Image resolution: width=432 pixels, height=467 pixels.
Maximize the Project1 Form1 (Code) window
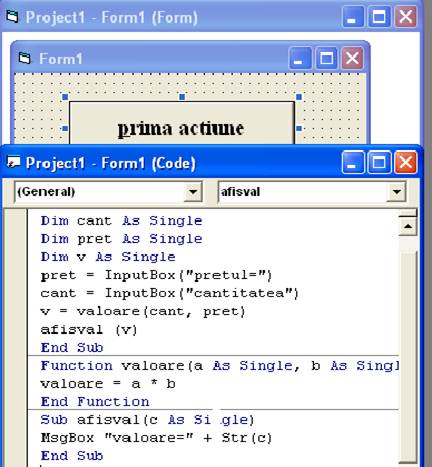pos(379,163)
